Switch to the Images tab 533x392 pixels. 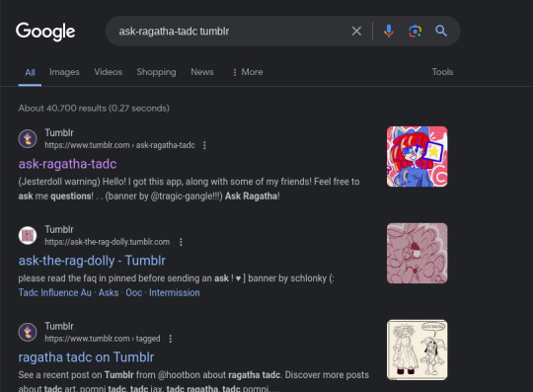tap(64, 72)
